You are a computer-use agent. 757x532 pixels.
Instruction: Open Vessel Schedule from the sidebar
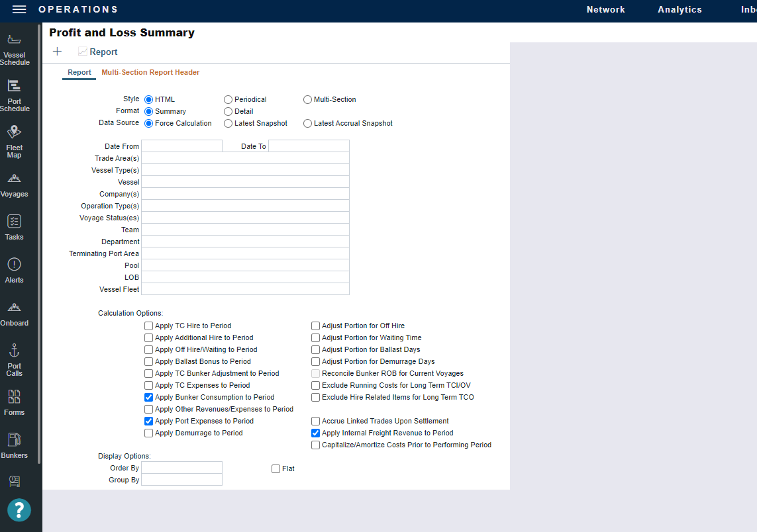[15, 50]
